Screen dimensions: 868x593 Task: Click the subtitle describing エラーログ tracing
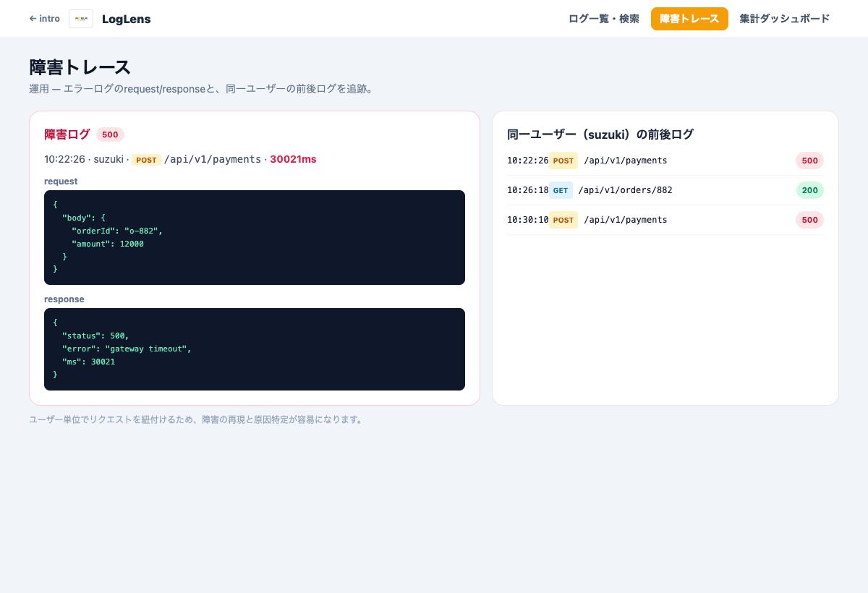203,89
